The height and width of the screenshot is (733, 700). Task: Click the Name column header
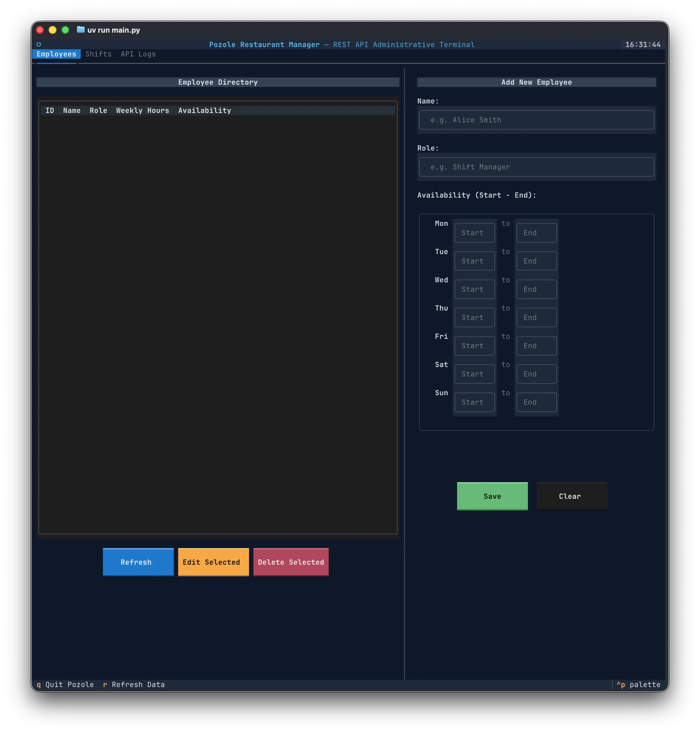pyautogui.click(x=72, y=110)
